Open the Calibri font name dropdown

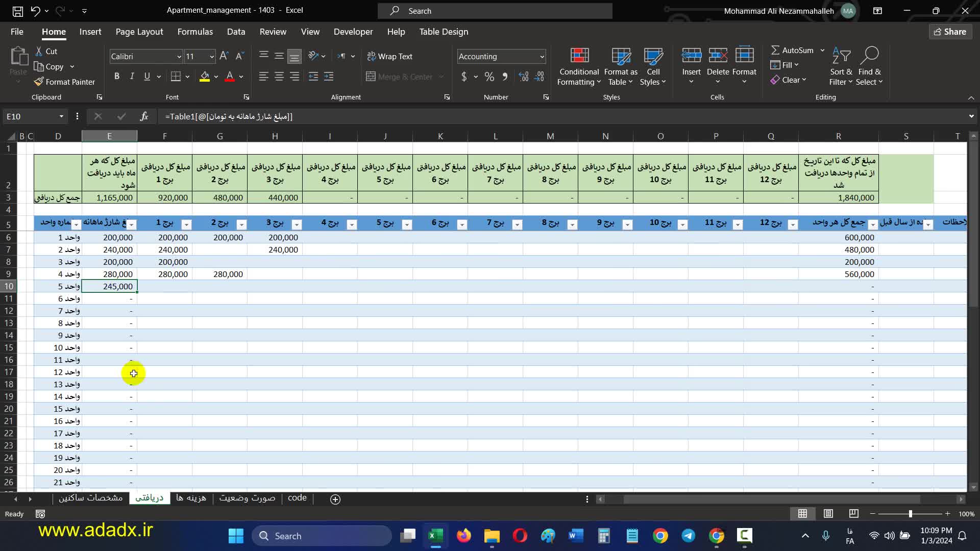point(179,57)
